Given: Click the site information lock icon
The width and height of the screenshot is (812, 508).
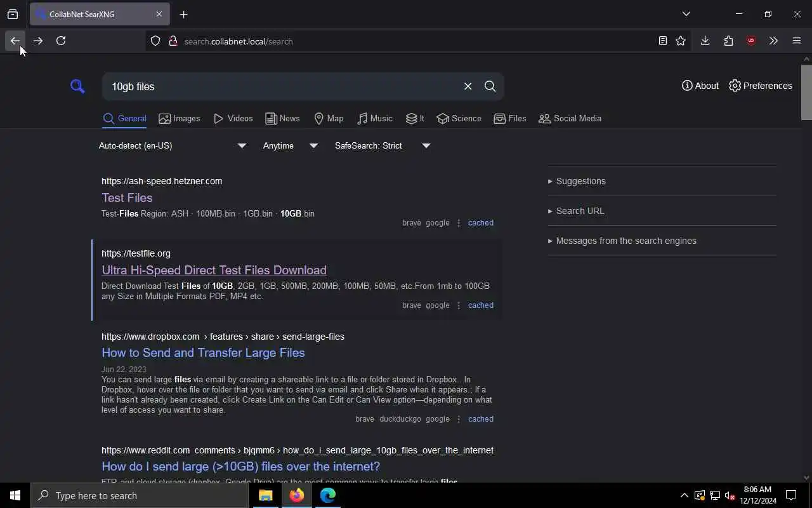Looking at the screenshot, I should 173,41.
